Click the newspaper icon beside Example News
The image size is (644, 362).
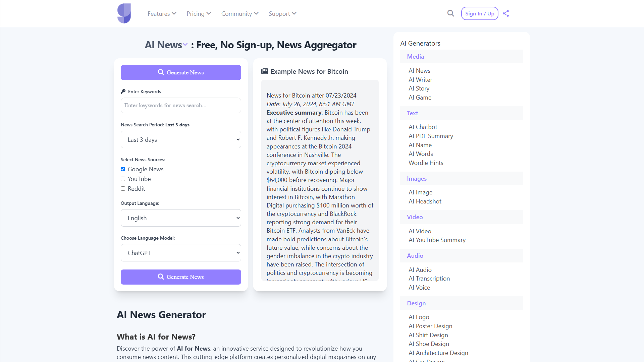[265, 71]
